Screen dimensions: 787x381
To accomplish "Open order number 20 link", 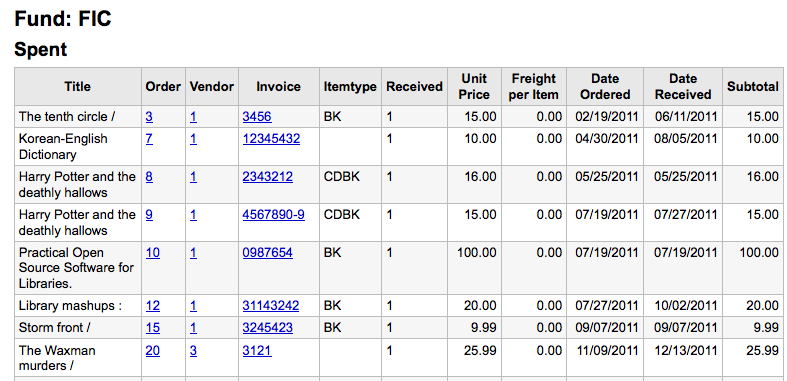I will tap(153, 350).
